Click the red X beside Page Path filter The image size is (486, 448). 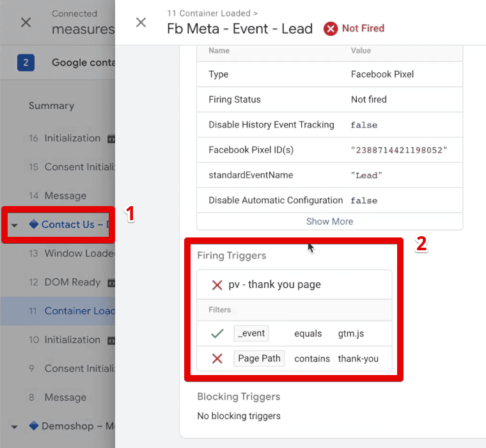pos(217,358)
